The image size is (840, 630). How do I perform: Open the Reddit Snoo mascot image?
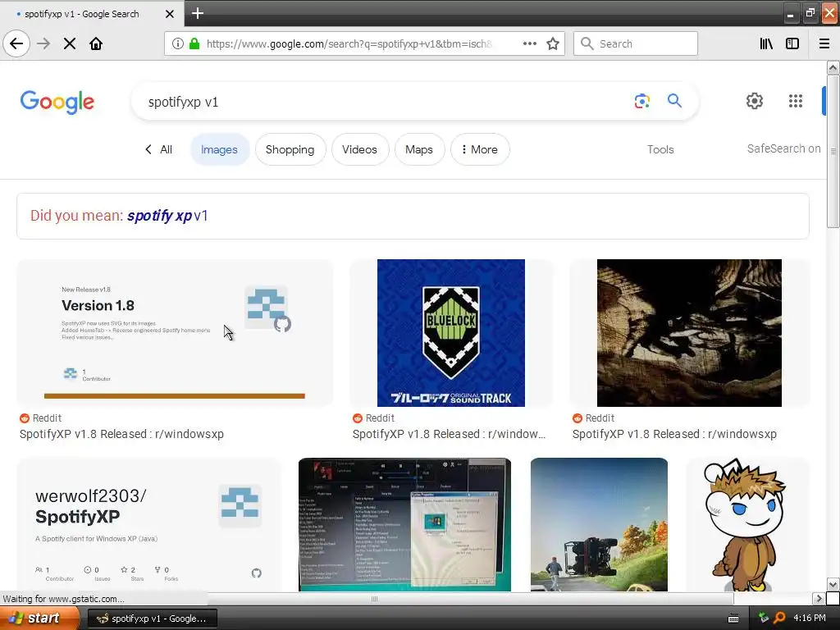pyautogui.click(x=747, y=525)
